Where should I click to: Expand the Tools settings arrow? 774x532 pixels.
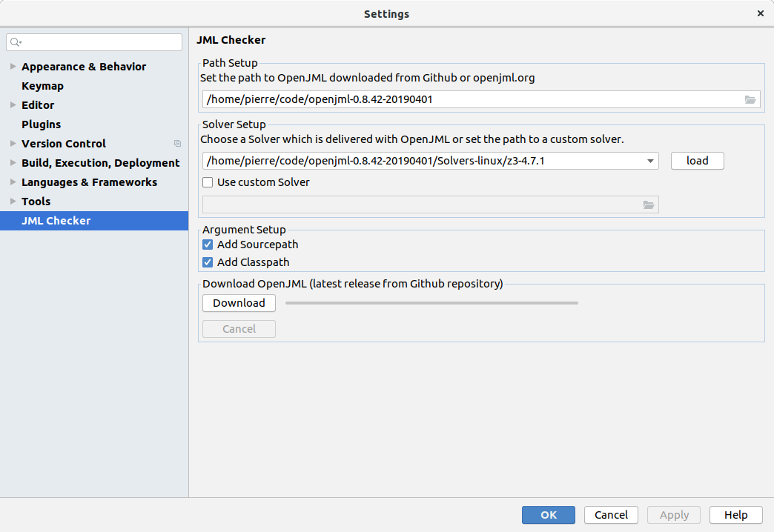point(13,202)
